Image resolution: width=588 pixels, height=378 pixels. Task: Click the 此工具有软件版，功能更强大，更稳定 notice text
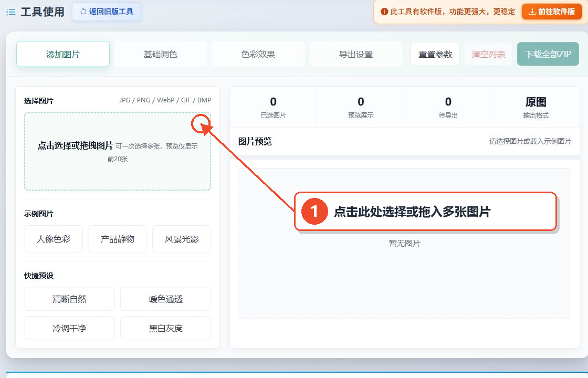[x=453, y=12]
